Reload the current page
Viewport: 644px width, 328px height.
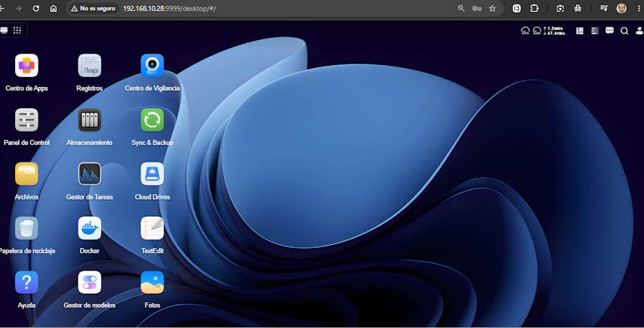click(x=36, y=8)
